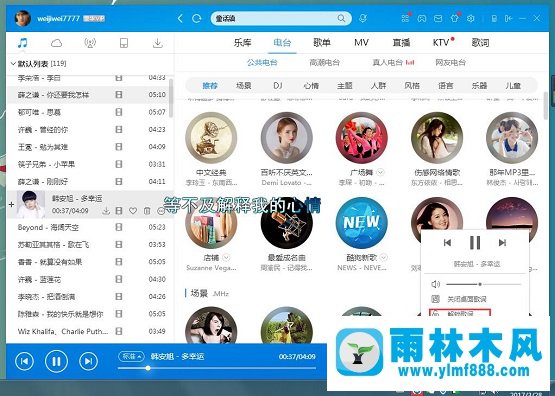555x396 pixels.
Task: Click the plus icon beside the playing song cover
Action: [11, 205]
